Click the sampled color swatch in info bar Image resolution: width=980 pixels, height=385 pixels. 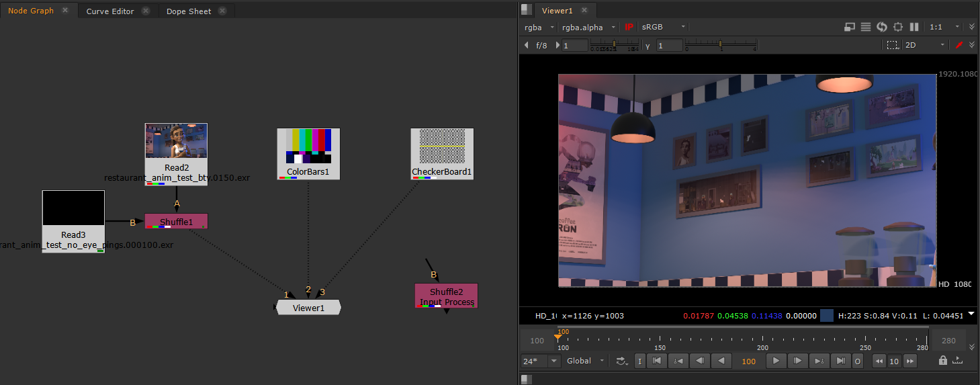828,315
